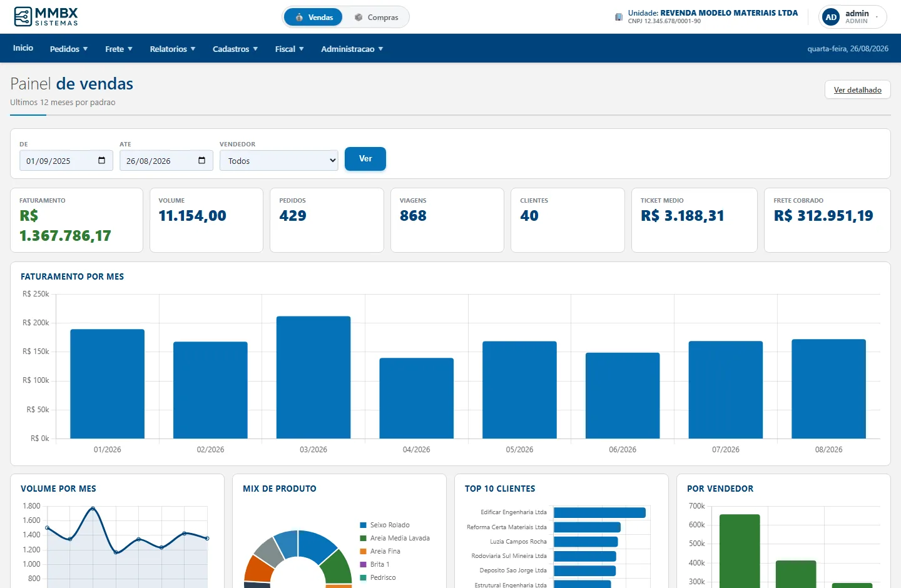Focus the DE start date field
The width and height of the screenshot is (901, 588).
click(x=66, y=161)
